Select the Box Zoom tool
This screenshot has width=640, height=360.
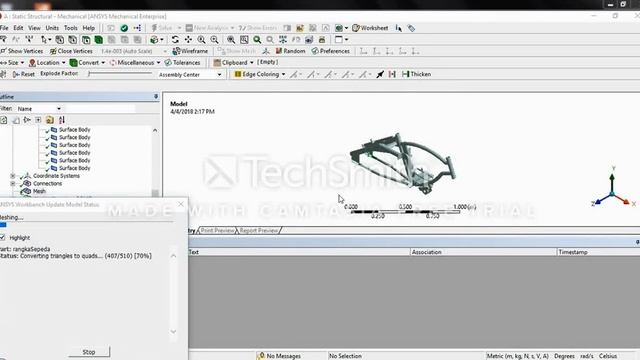coord(214,40)
